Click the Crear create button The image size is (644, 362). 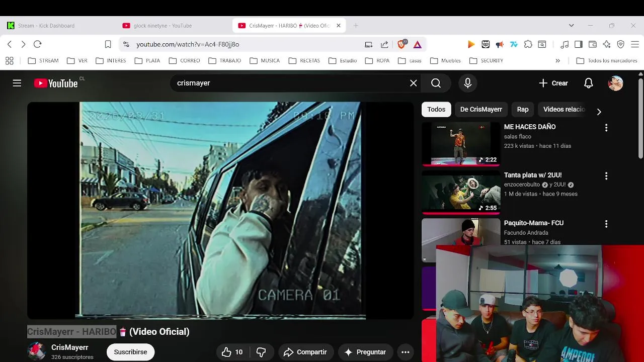553,83
